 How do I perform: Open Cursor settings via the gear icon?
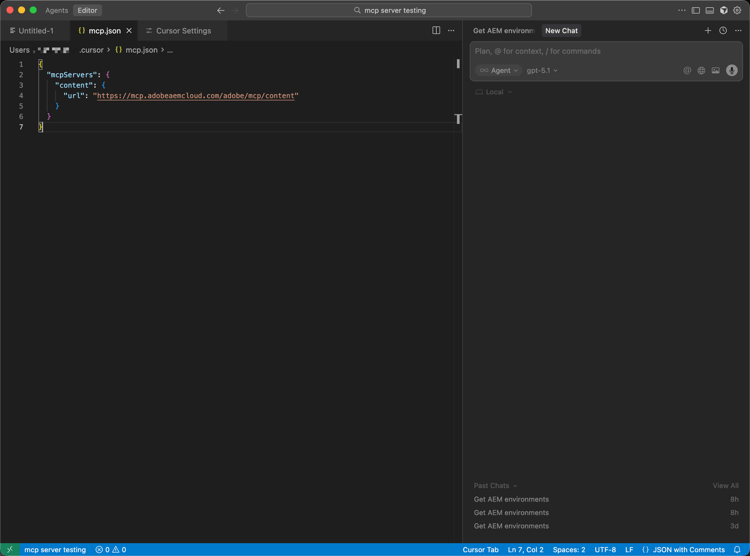pos(738,11)
